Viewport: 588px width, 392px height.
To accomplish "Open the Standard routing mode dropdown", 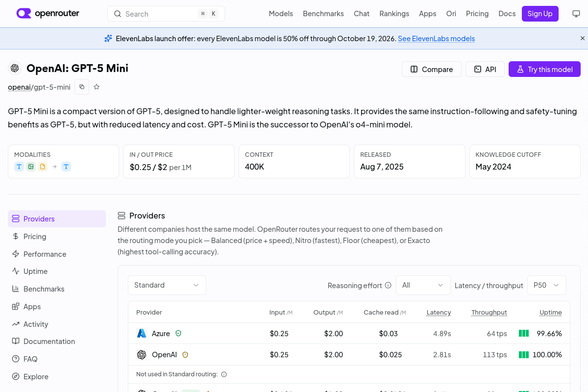I will (167, 285).
